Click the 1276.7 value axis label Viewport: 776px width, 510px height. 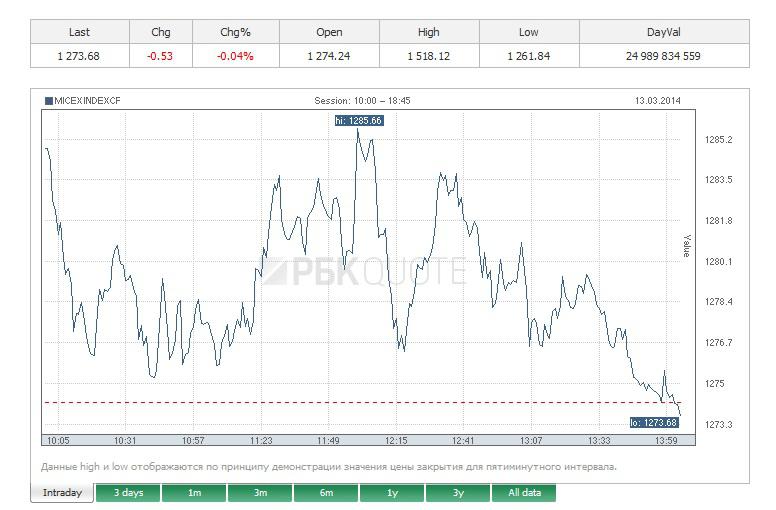click(719, 342)
